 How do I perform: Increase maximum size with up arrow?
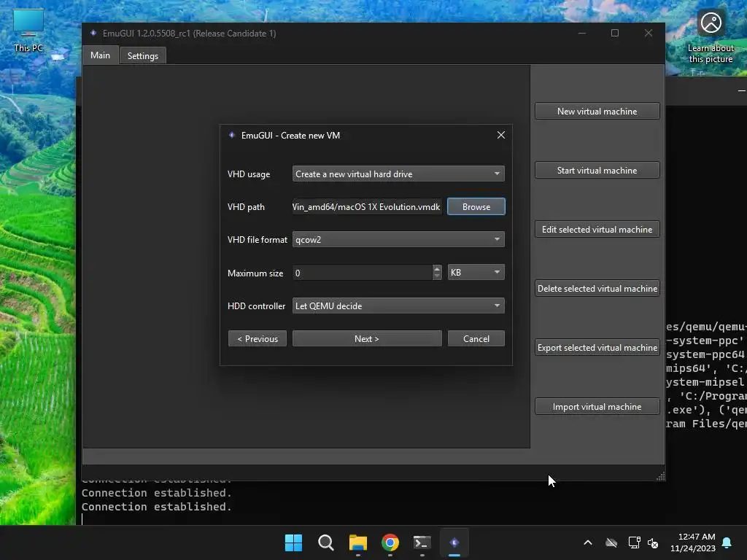click(437, 268)
